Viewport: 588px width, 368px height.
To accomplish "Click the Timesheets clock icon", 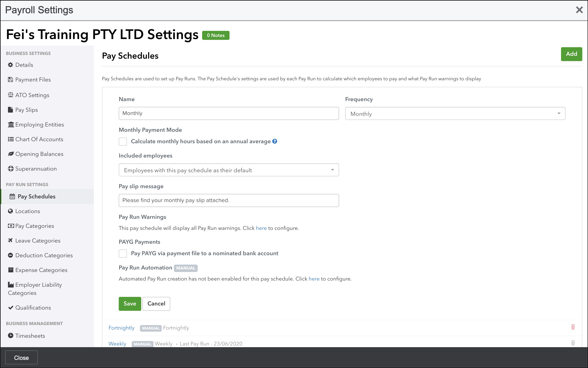I will pyautogui.click(x=10, y=335).
